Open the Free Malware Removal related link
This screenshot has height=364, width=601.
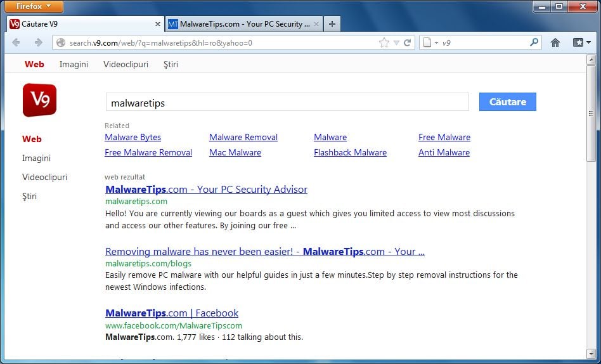pos(148,153)
